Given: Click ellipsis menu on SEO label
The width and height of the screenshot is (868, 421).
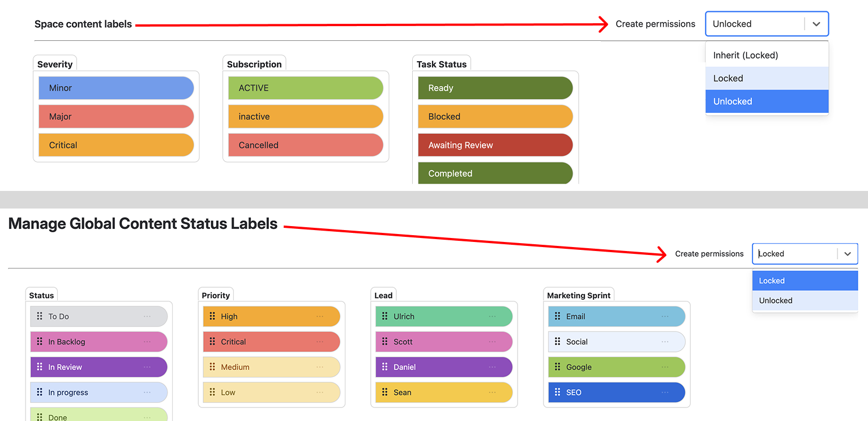Looking at the screenshot, I should coord(665,392).
